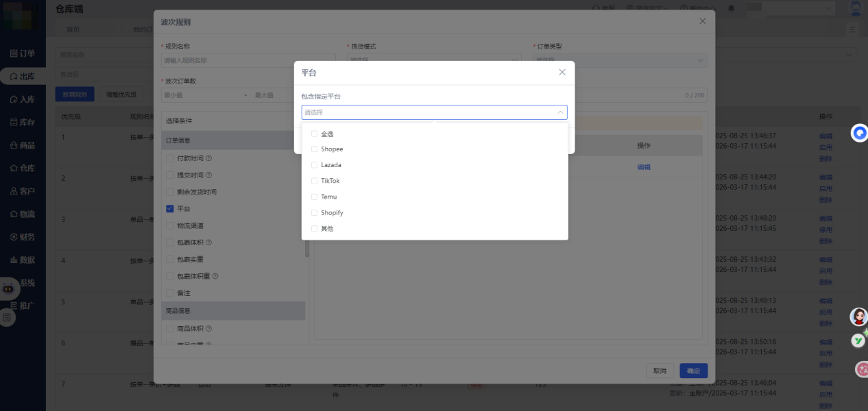Click the help icon beside 包裹体积
Screen dimensions: 868x411
click(x=209, y=242)
